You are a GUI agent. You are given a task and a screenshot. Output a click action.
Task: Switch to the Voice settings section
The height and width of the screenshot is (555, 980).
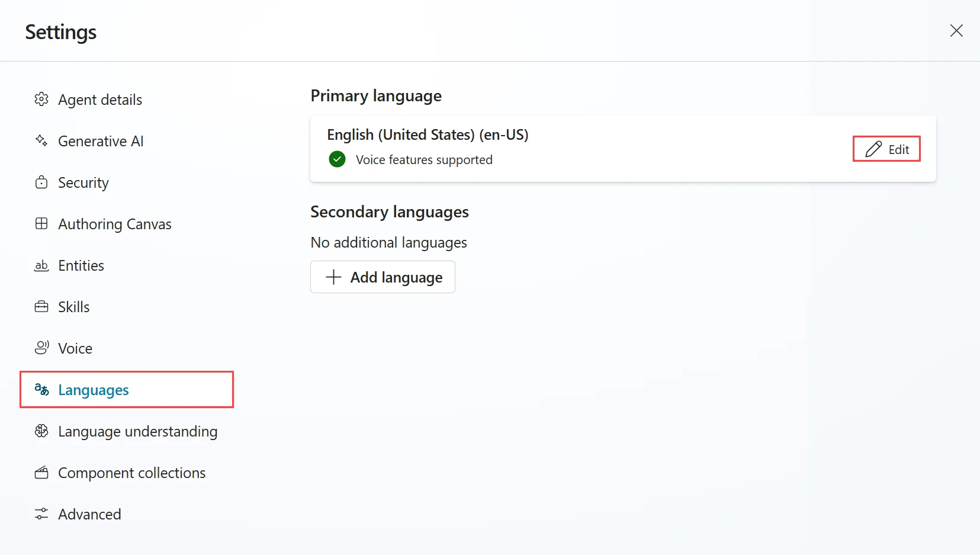(x=75, y=348)
